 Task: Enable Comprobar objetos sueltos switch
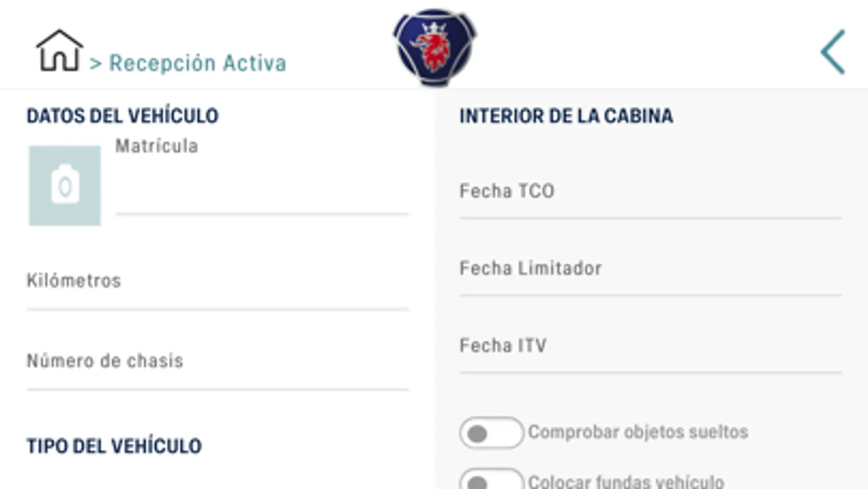[x=491, y=433]
